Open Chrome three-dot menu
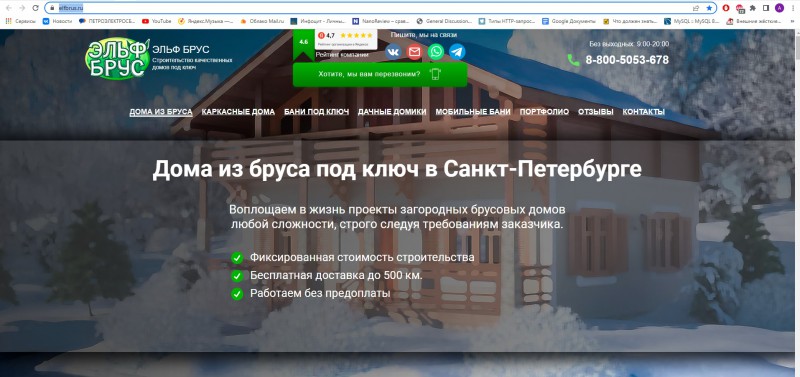The width and height of the screenshot is (800, 377). click(x=792, y=8)
